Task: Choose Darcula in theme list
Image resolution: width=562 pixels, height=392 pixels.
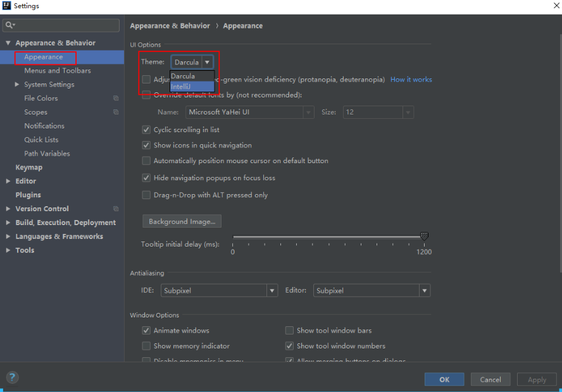Action: click(192, 76)
